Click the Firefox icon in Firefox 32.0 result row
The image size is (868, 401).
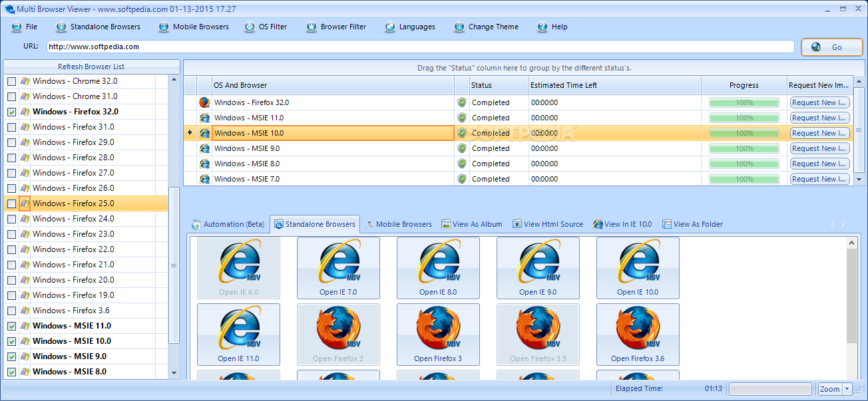204,102
